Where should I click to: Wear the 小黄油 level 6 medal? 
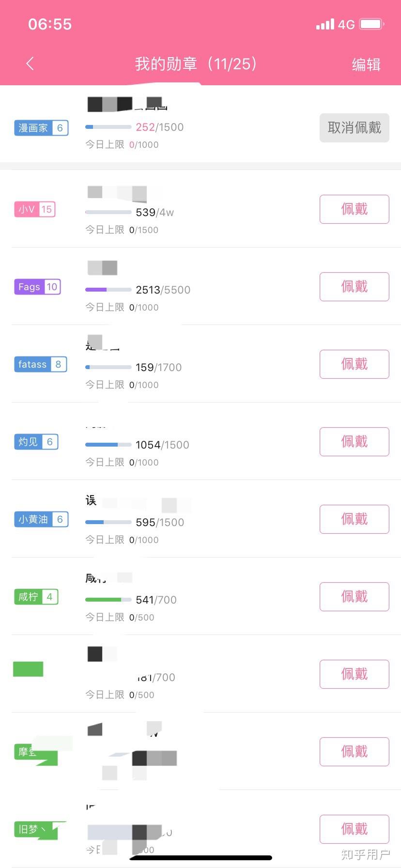354,519
